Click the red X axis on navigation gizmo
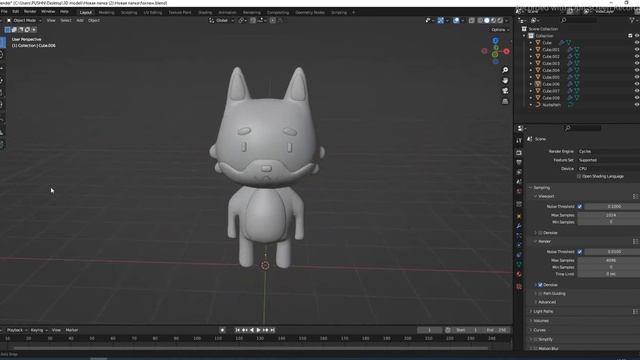The height and width of the screenshot is (360, 640). [507, 51]
